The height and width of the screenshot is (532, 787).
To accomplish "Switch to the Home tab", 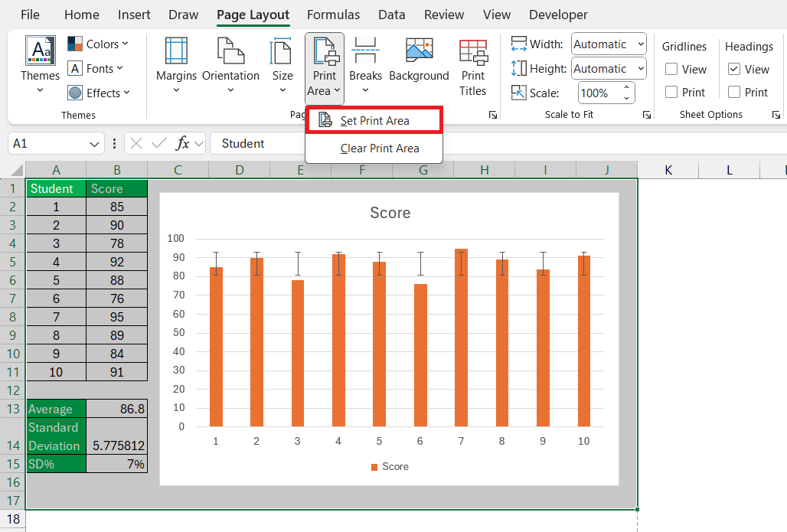I will (82, 15).
